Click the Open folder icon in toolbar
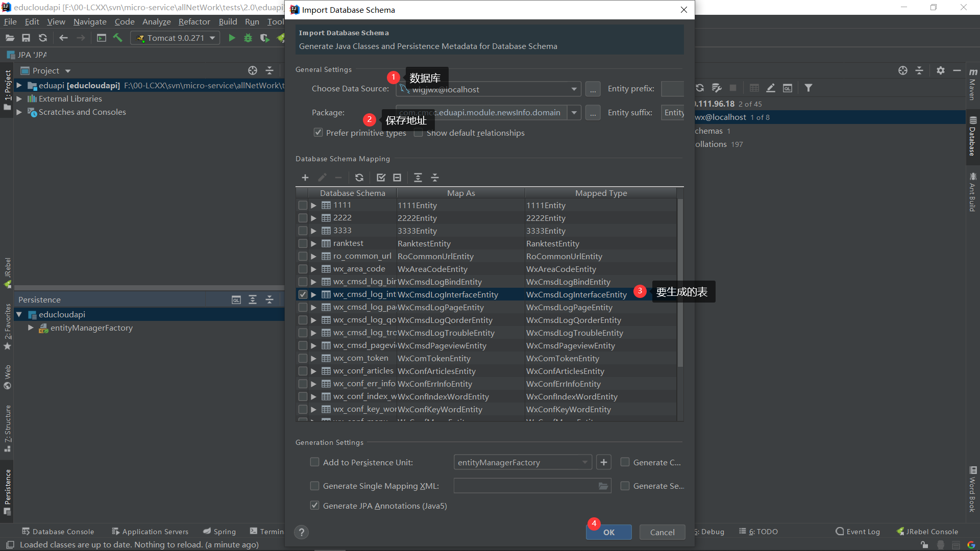Image resolution: width=980 pixels, height=551 pixels. click(10, 38)
